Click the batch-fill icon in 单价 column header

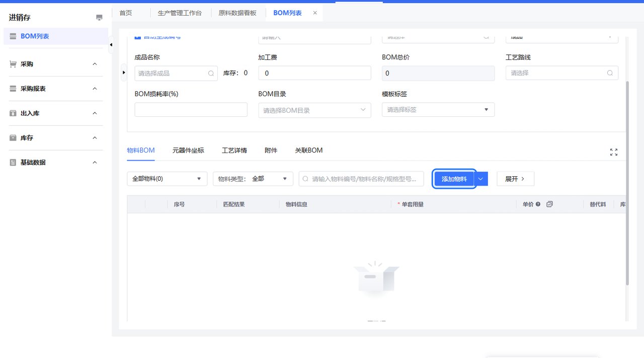click(549, 204)
